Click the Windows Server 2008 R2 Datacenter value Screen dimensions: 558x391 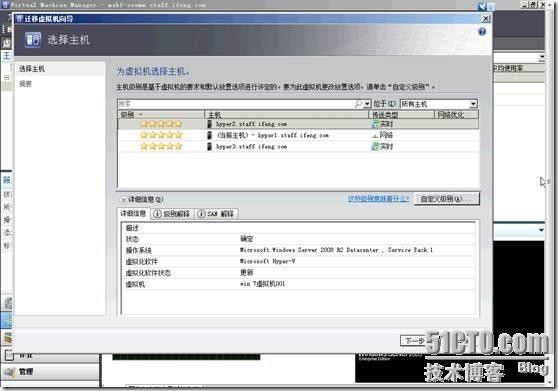point(336,250)
